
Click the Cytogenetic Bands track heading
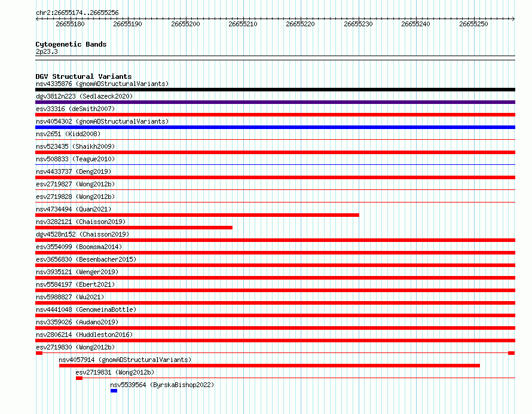(71, 44)
